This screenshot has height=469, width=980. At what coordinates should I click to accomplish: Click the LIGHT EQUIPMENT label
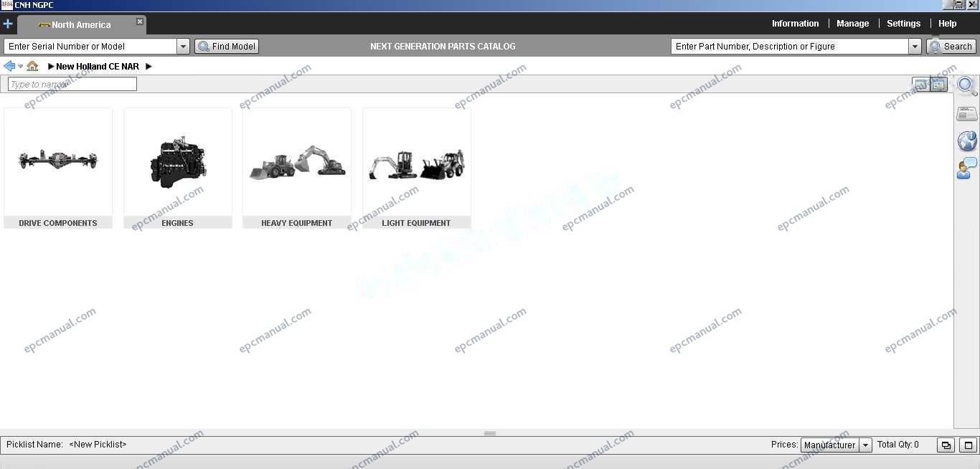[417, 223]
